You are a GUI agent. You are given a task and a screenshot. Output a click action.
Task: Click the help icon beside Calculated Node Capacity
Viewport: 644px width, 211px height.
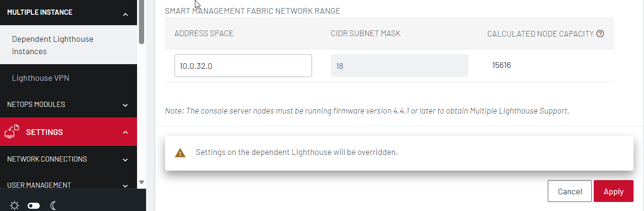(600, 34)
